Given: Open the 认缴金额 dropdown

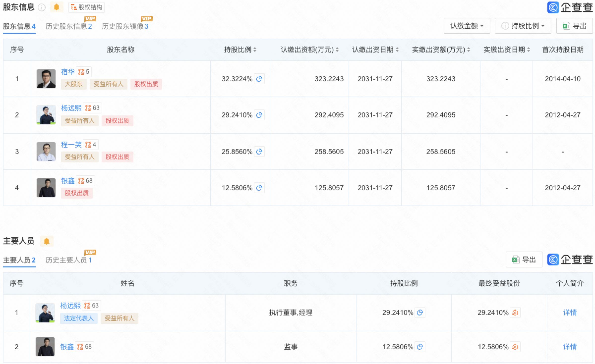Looking at the screenshot, I should (x=467, y=26).
